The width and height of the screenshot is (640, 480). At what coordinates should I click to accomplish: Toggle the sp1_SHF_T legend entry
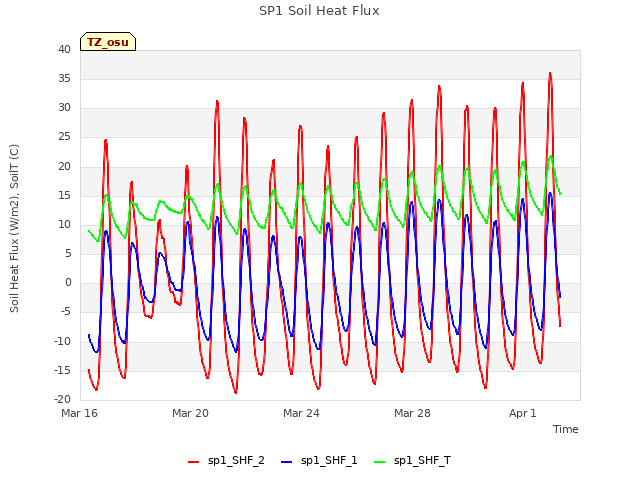(412, 461)
